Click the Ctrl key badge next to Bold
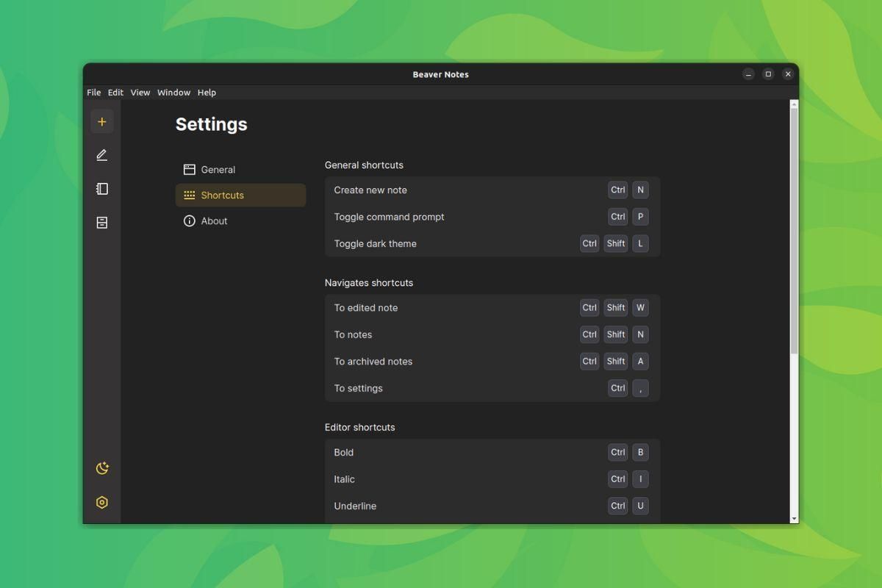The height and width of the screenshot is (588, 882). 617,452
